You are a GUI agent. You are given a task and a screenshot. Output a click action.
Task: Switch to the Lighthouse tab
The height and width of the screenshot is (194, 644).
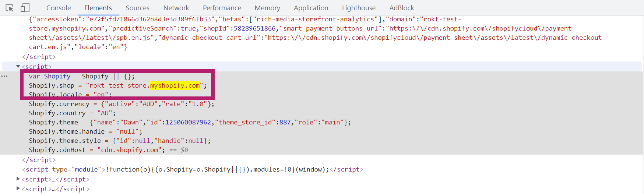pos(359,8)
